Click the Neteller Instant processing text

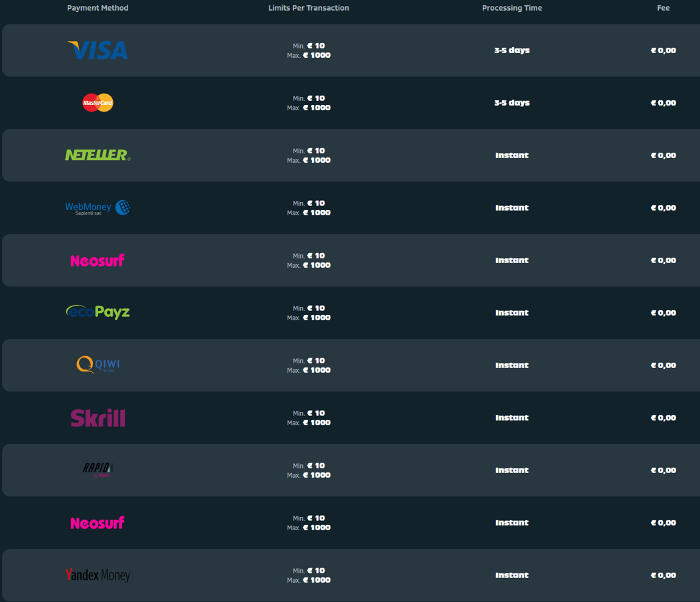pos(512,155)
